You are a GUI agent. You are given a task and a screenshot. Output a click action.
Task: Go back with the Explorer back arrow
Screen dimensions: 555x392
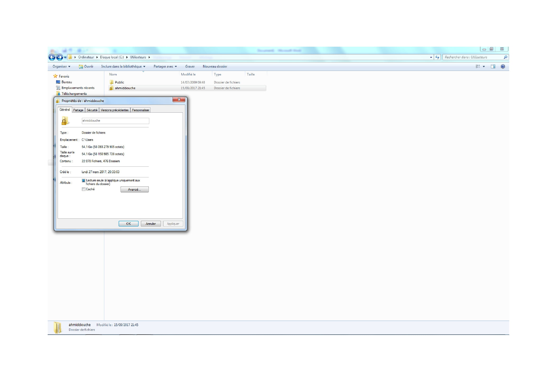(x=52, y=57)
